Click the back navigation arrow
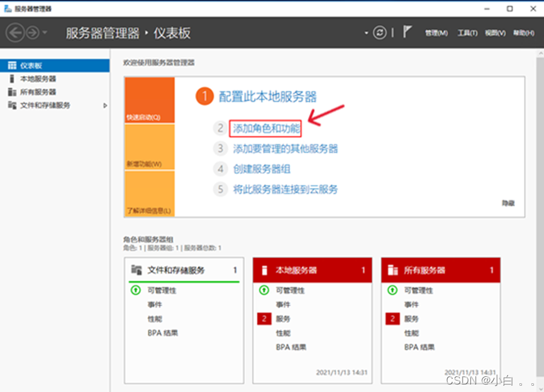This screenshot has width=544, height=392. pos(15,33)
